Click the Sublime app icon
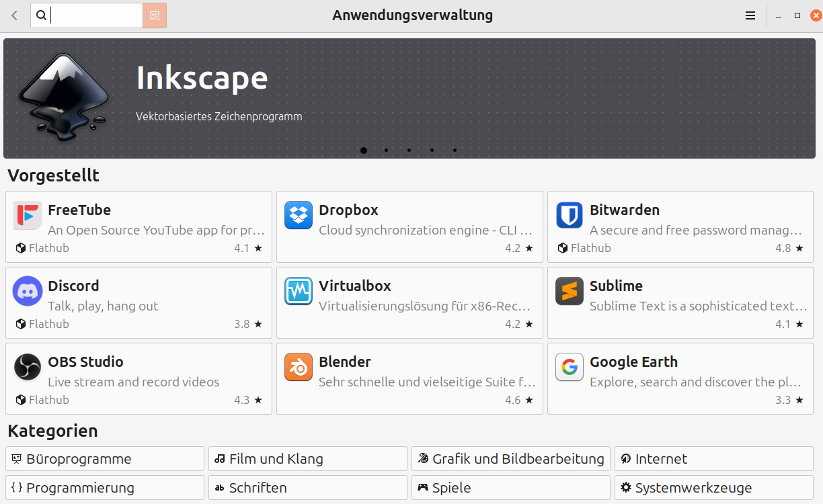 [570, 291]
